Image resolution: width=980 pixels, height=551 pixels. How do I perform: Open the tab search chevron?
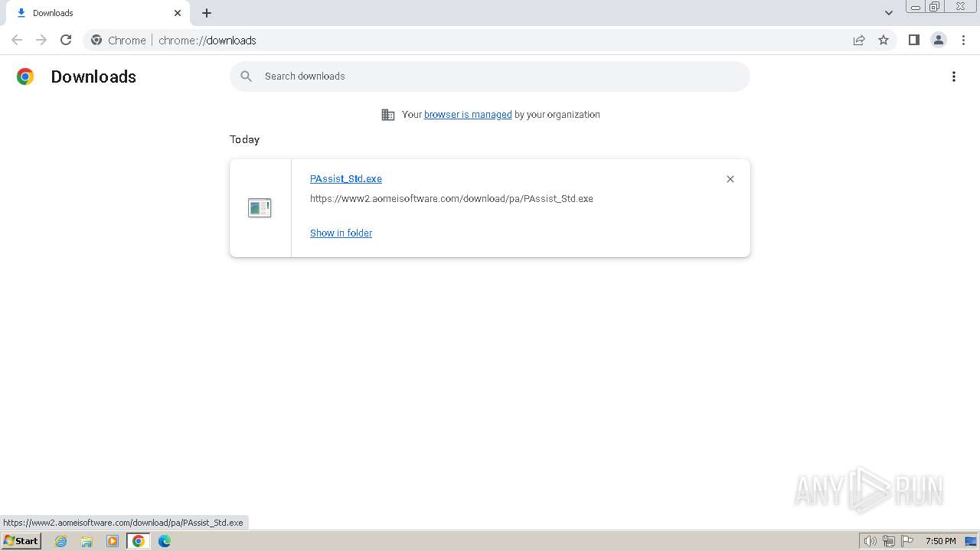(889, 13)
